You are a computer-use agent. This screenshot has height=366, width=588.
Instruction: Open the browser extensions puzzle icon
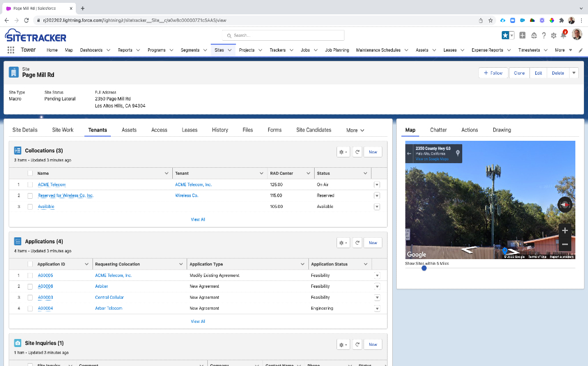click(x=562, y=20)
